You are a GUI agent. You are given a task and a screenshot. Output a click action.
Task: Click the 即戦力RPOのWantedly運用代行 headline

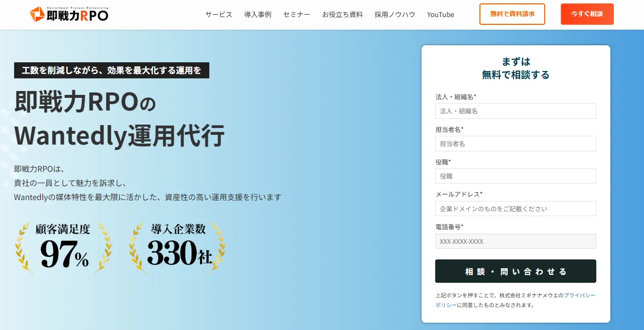(x=120, y=119)
